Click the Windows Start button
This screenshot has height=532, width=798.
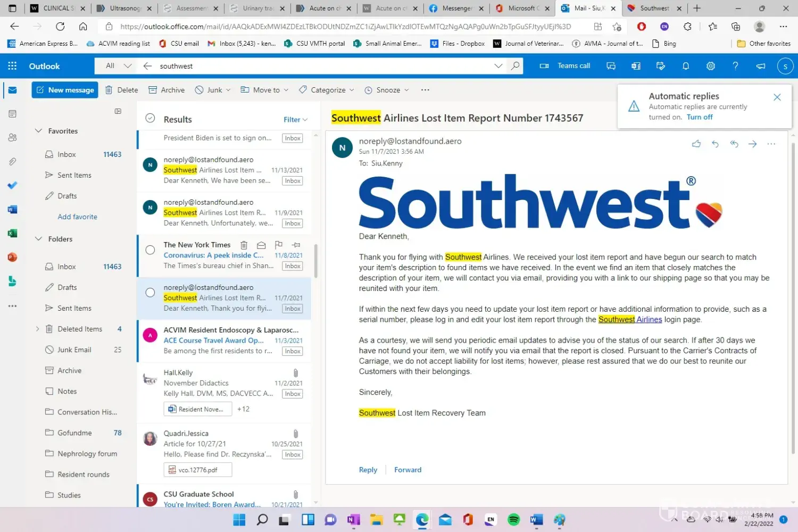tap(239, 520)
